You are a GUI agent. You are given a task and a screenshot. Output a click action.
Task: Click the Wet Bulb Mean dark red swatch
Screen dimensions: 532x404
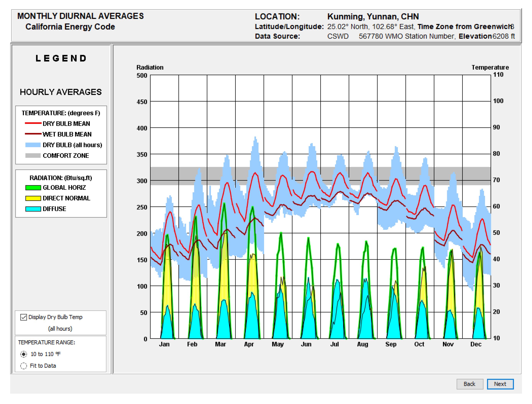click(x=33, y=134)
